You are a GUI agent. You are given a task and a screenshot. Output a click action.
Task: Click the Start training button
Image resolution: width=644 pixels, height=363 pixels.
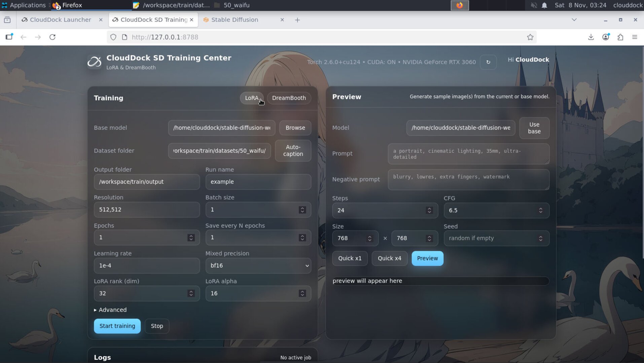[117, 326]
